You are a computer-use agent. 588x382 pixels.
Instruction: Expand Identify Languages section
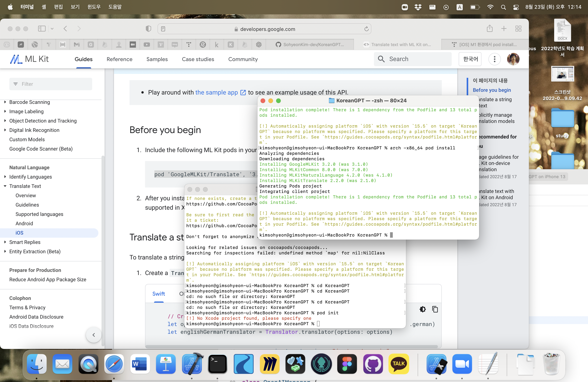point(5,177)
